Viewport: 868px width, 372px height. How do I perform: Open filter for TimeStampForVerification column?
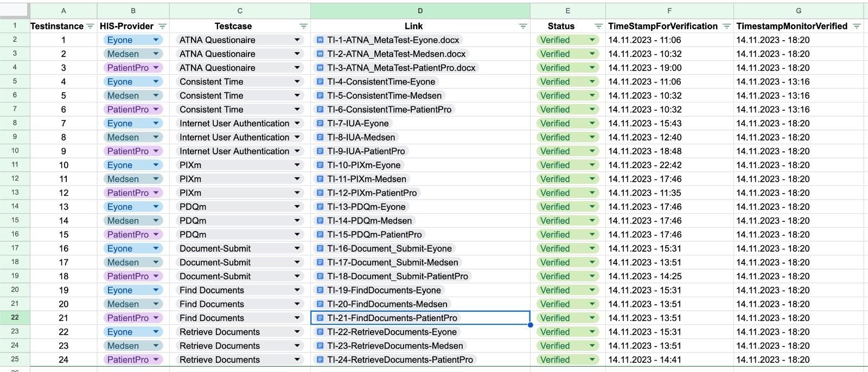point(726,26)
